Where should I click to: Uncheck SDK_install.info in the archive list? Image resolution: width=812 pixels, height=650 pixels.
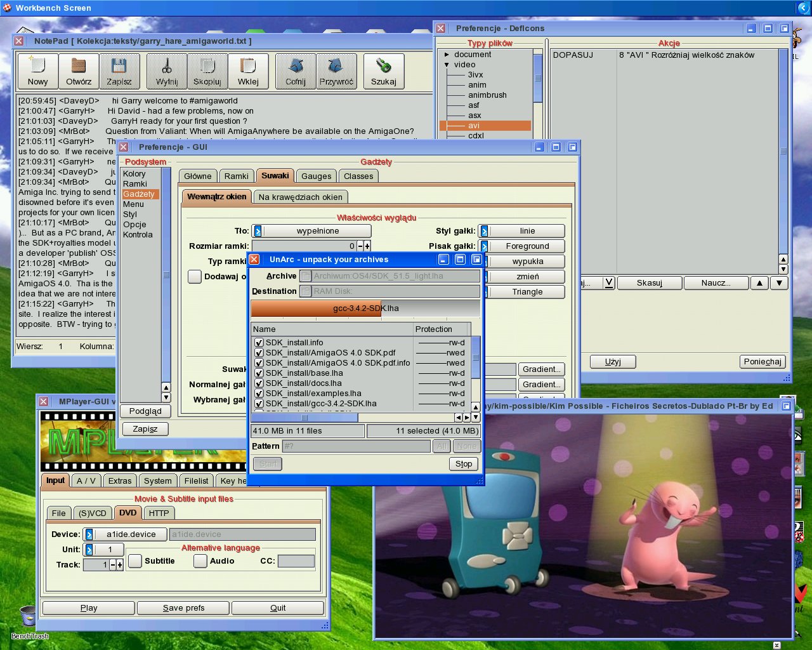(x=259, y=343)
